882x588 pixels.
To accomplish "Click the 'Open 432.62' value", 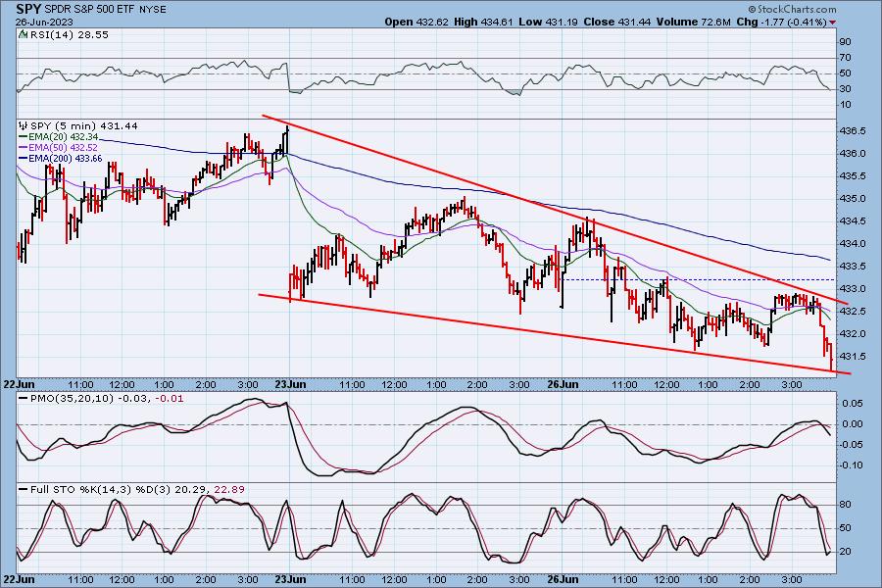I will point(416,22).
